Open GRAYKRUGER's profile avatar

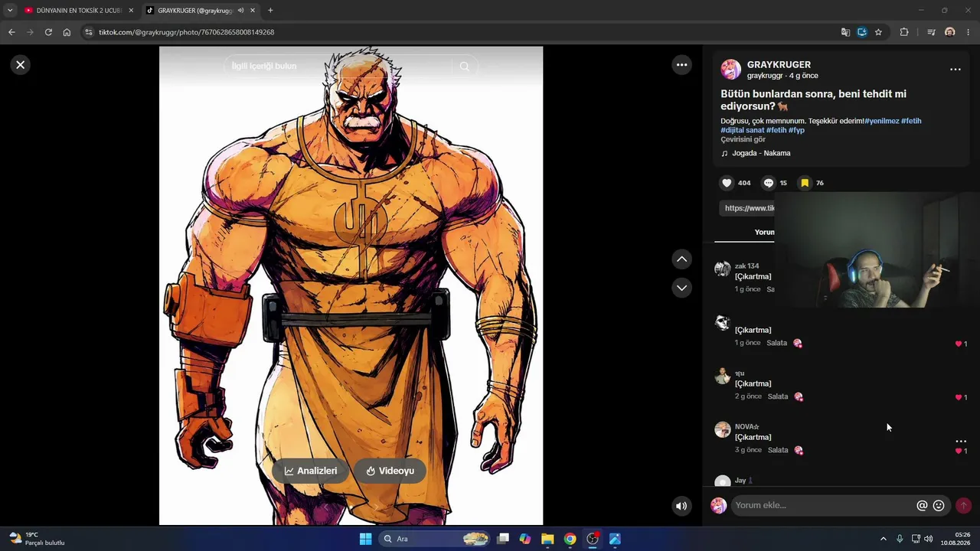click(x=730, y=70)
